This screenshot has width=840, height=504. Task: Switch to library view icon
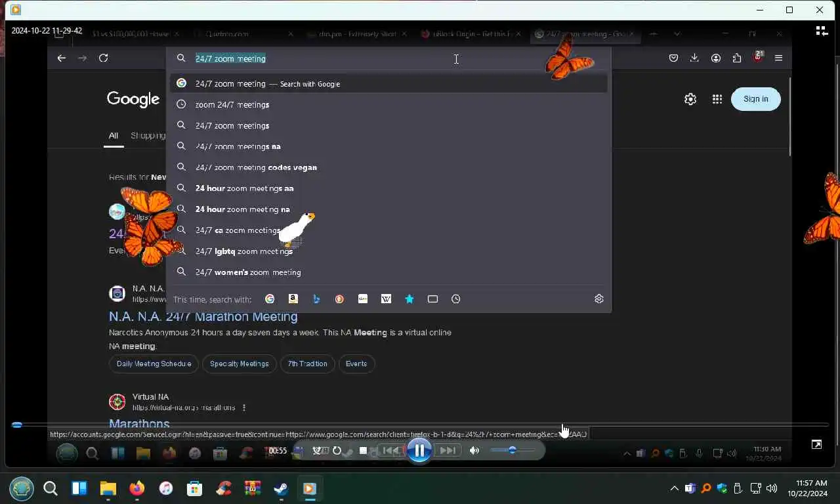click(821, 31)
